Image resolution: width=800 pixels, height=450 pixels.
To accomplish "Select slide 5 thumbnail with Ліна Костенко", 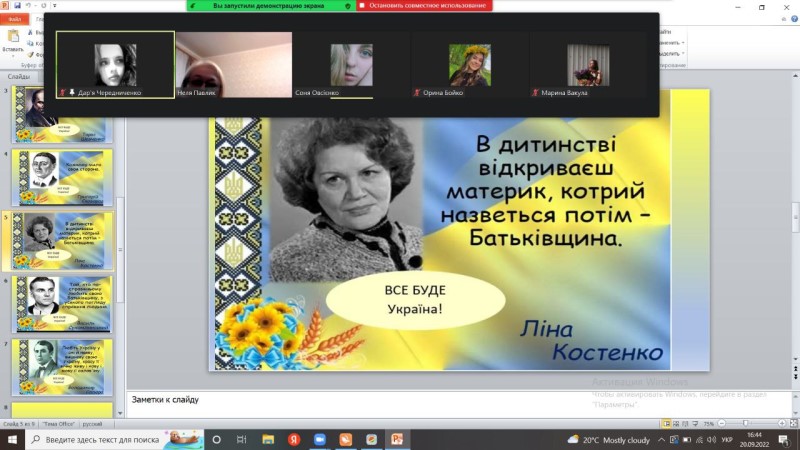I will (62, 241).
